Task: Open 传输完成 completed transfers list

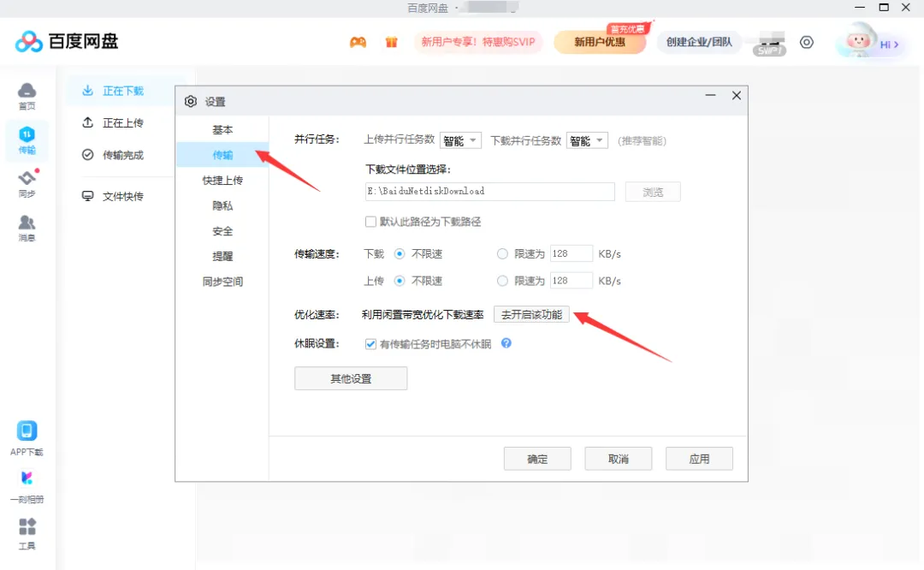Action: [115, 155]
